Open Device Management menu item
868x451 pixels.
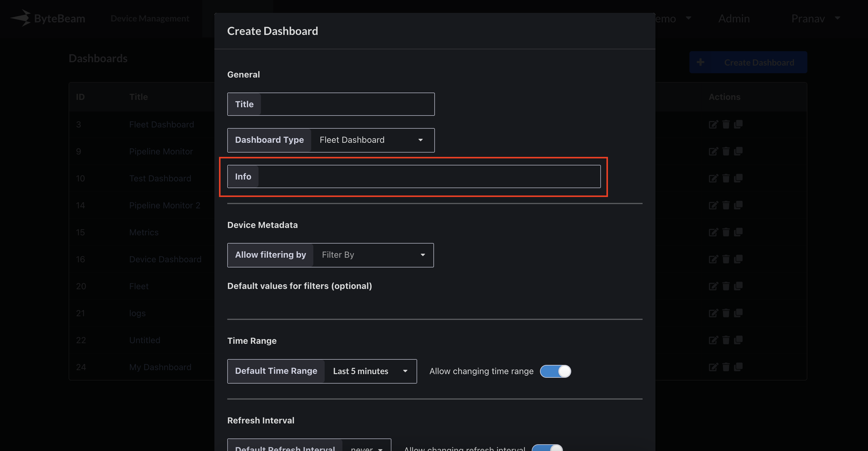point(150,19)
